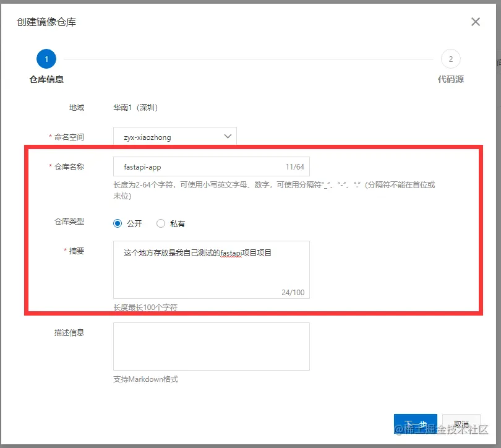Click step 2 circle 代码源

click(450, 59)
